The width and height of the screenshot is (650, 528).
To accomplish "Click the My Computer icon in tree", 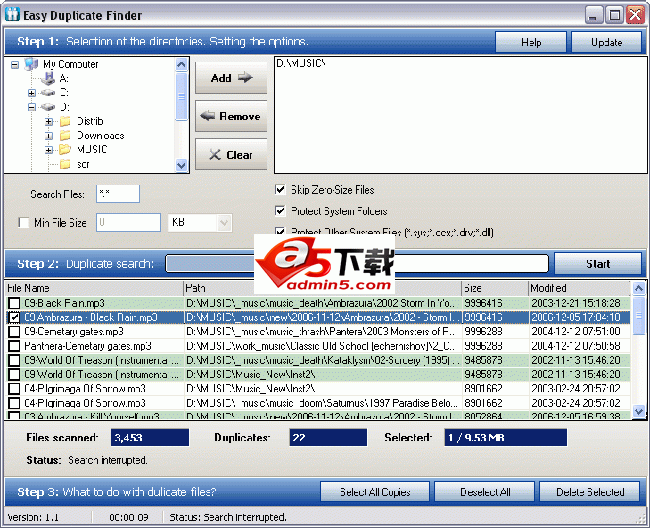I will [32, 64].
